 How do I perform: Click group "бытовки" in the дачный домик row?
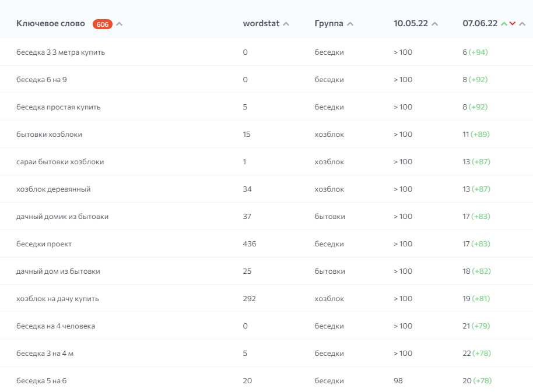pyautogui.click(x=329, y=217)
